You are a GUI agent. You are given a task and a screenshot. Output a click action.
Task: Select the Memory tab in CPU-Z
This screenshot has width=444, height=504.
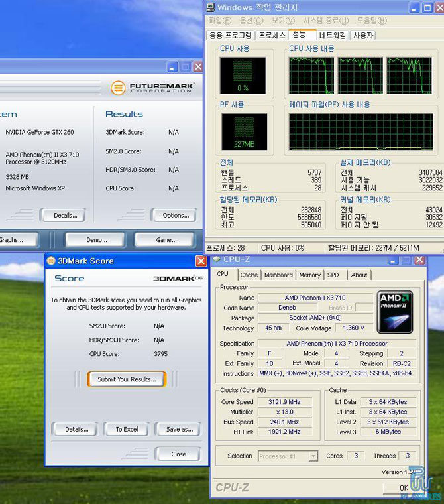pyautogui.click(x=309, y=275)
